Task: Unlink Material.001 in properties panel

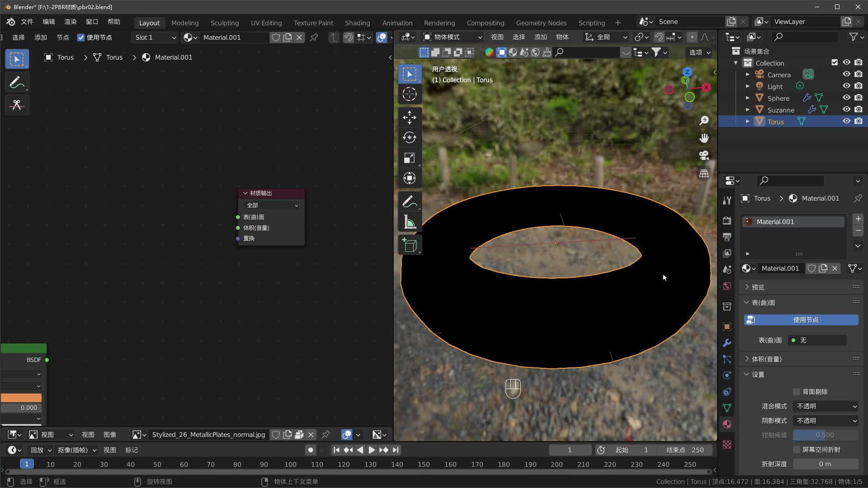Action: [x=835, y=268]
